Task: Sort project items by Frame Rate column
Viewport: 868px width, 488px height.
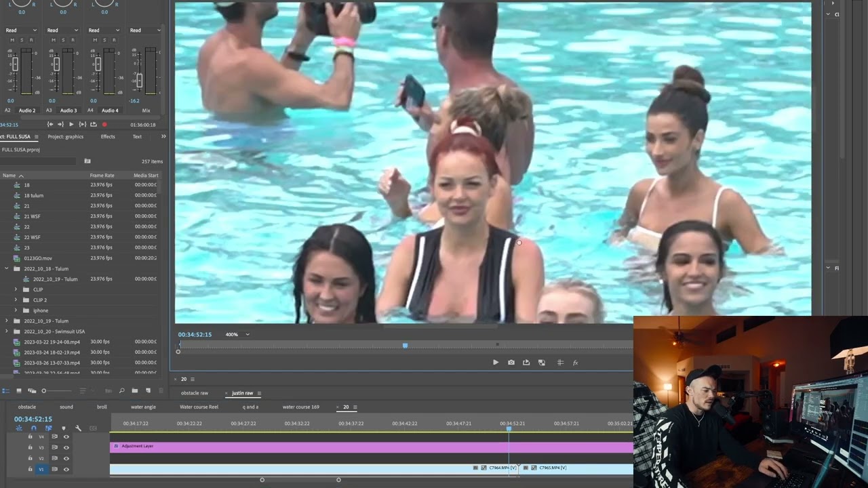Action: tap(102, 176)
